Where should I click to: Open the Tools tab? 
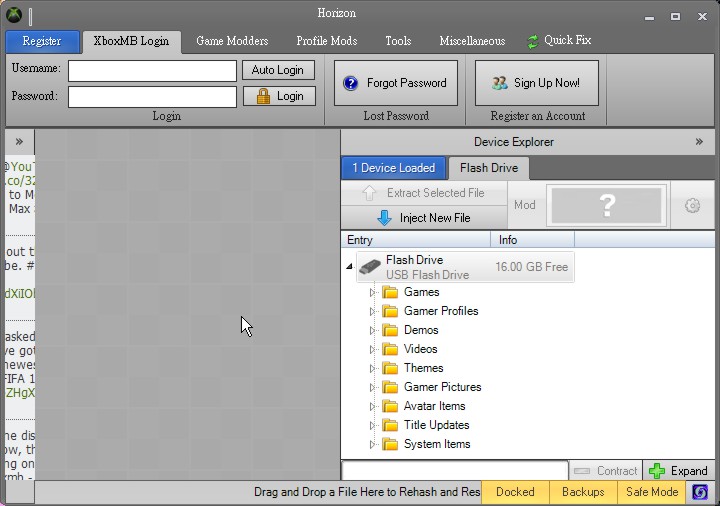[x=398, y=41]
